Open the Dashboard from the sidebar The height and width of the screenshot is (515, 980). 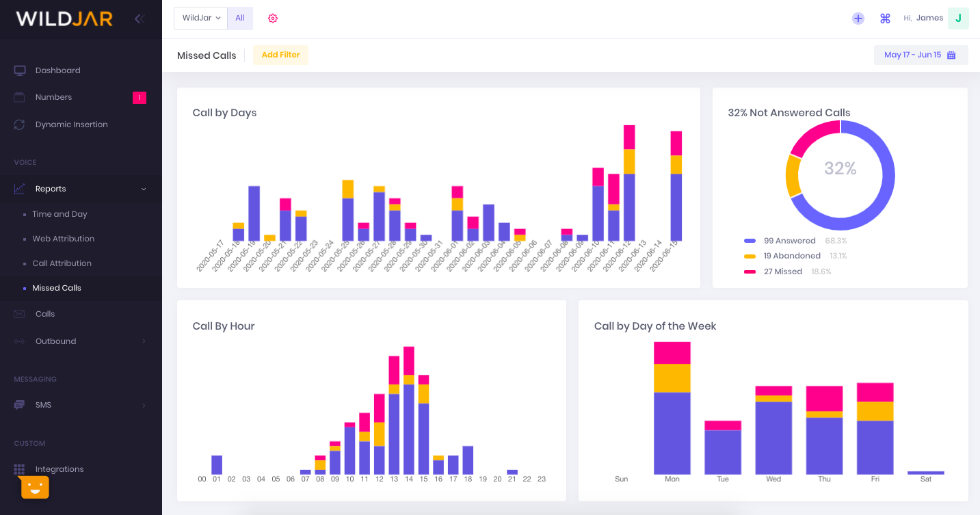pyautogui.click(x=57, y=70)
